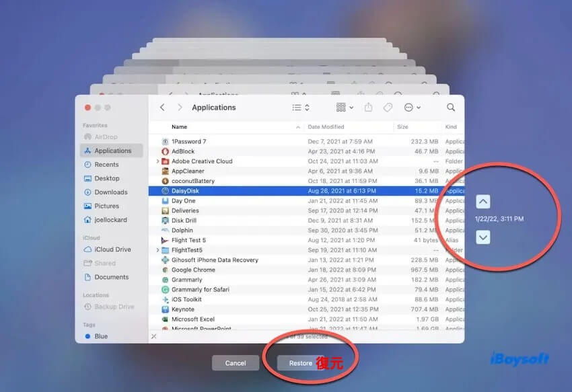572x392 pixels.
Task: Click the Share icon in toolbar
Action: [x=369, y=108]
